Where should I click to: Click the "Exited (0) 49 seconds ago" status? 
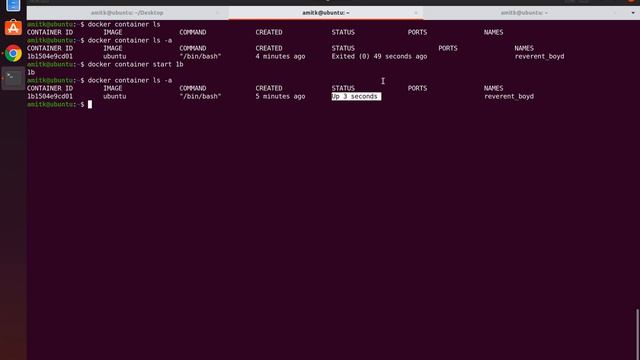[x=379, y=56]
